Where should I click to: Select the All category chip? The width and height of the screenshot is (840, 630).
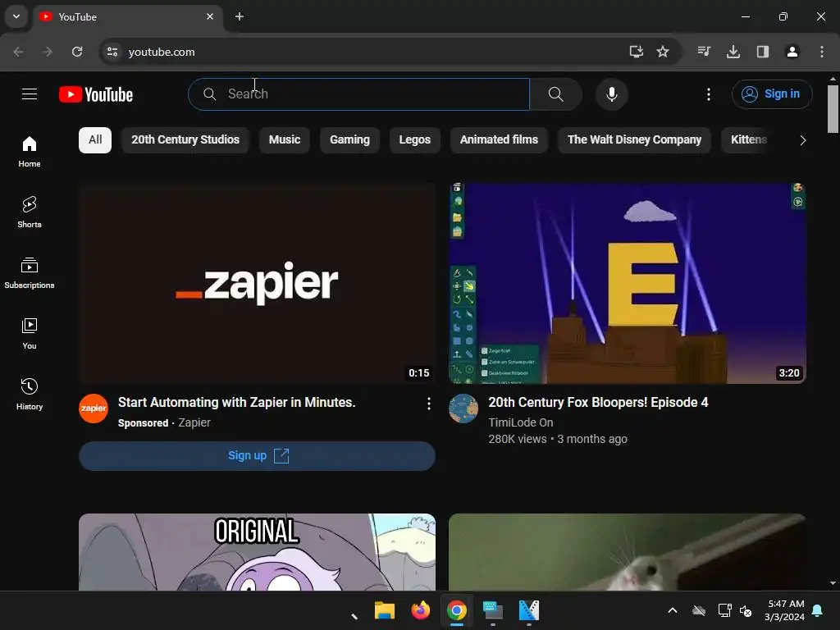(95, 139)
